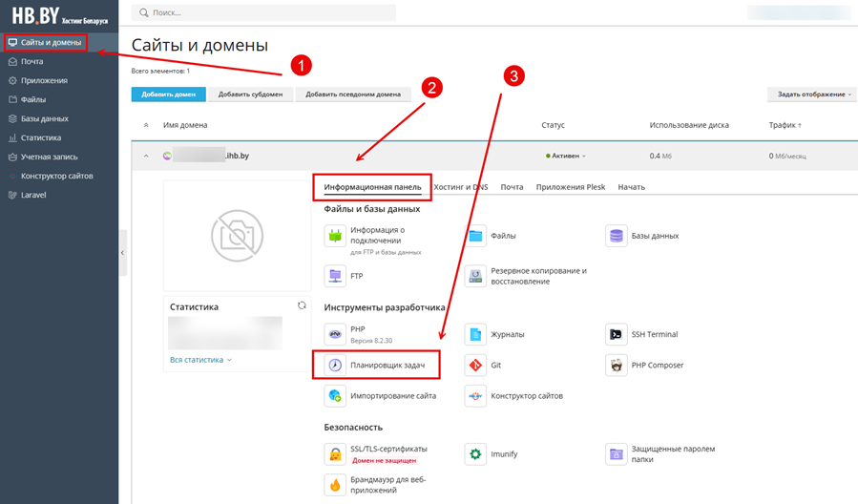
Task: Open the Imunify security icon
Action: tap(475, 453)
